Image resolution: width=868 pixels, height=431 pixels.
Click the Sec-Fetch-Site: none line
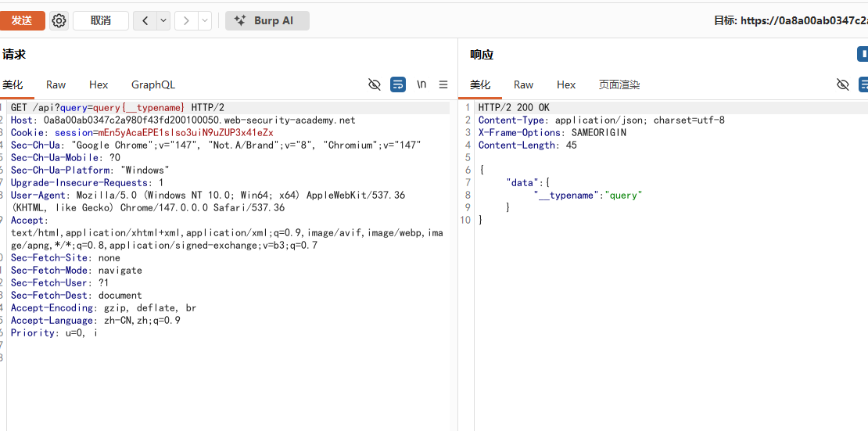tap(66, 258)
